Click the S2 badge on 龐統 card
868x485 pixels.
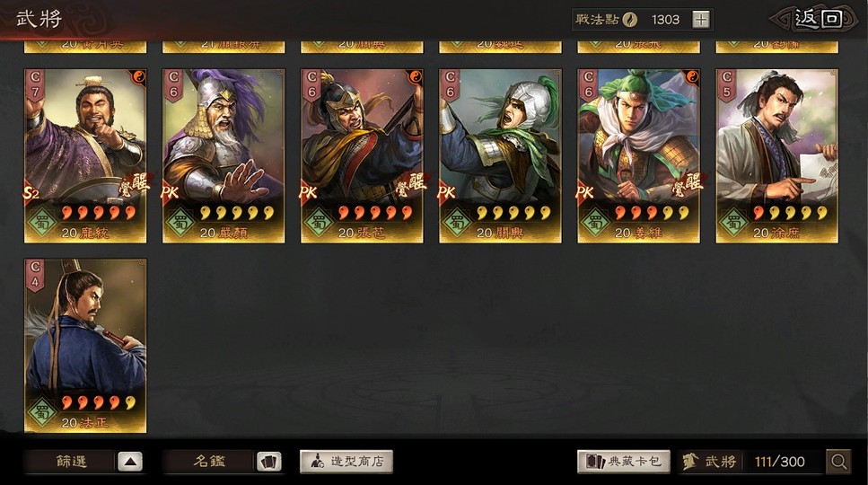click(31, 192)
